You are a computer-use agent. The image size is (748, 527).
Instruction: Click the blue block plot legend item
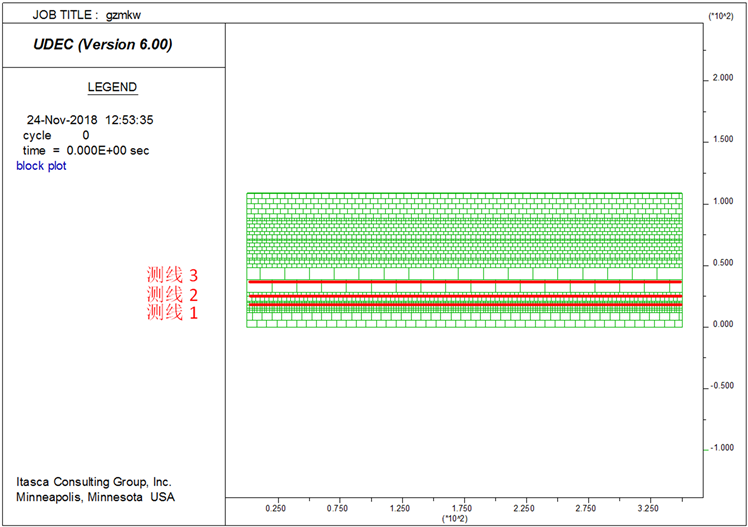[41, 165]
